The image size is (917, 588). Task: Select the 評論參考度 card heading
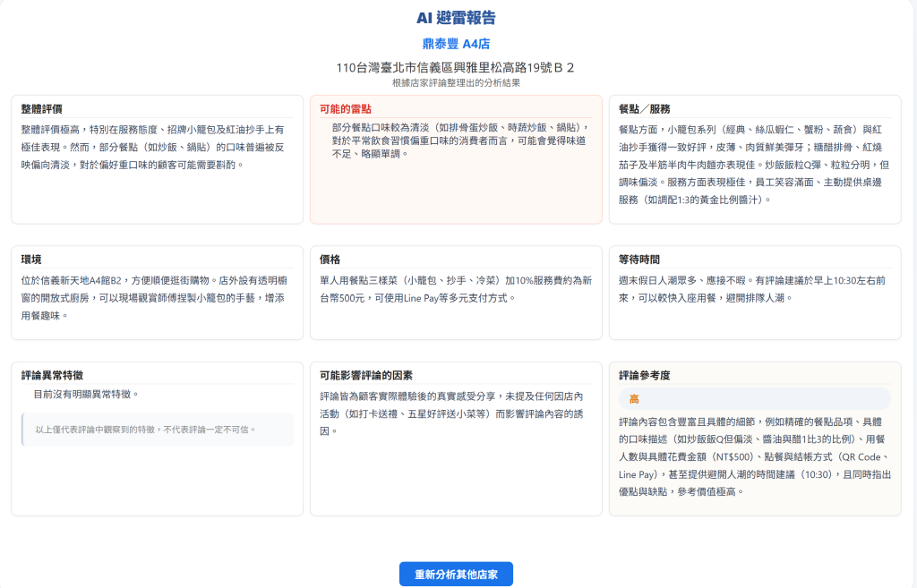(x=645, y=375)
